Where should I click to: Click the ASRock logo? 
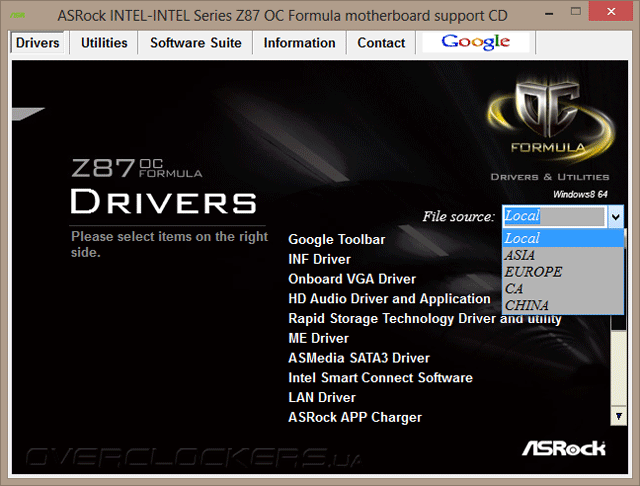coord(564,448)
